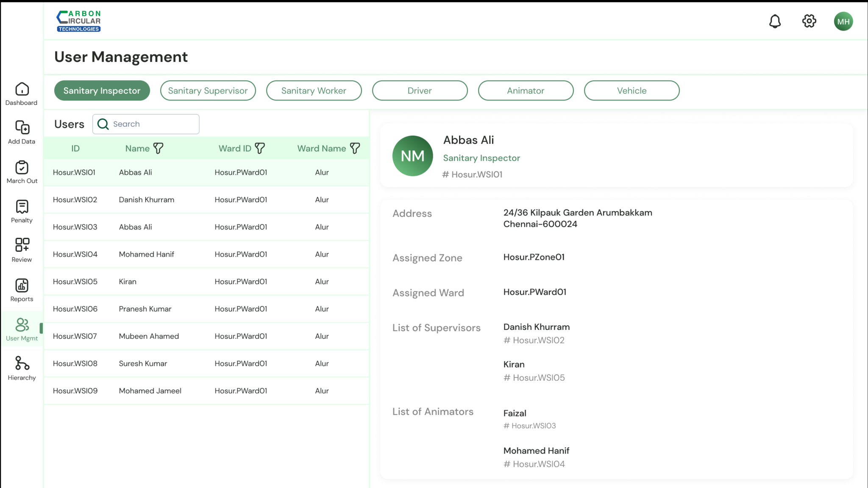Switch to the Driver tab
Image resolution: width=868 pixels, height=488 pixels.
click(x=420, y=90)
